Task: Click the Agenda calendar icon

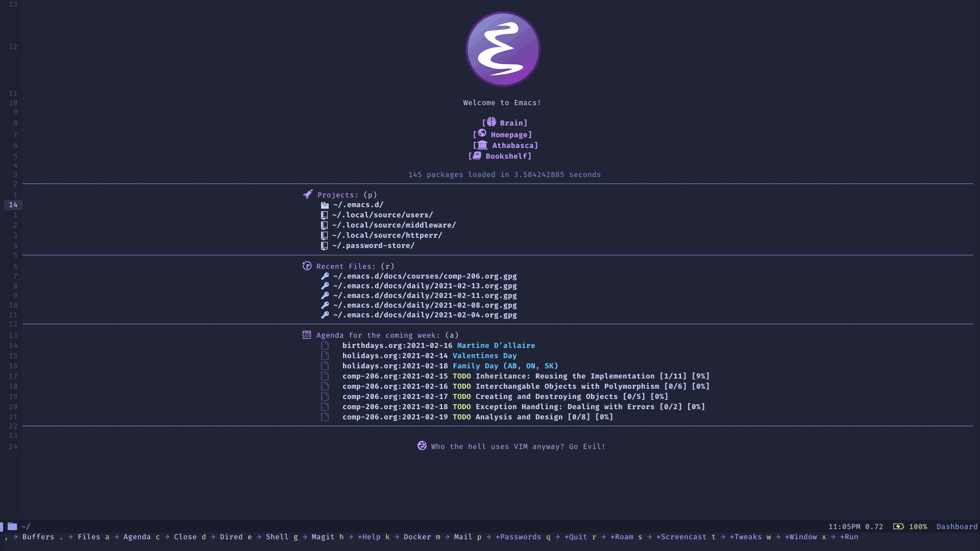Action: (x=306, y=334)
